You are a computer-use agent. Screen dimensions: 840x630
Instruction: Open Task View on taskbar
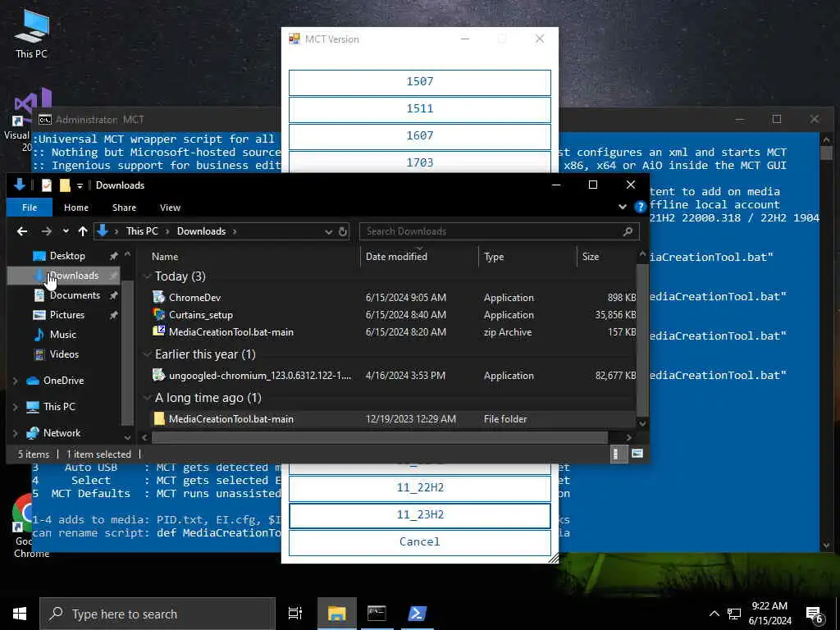pos(295,614)
